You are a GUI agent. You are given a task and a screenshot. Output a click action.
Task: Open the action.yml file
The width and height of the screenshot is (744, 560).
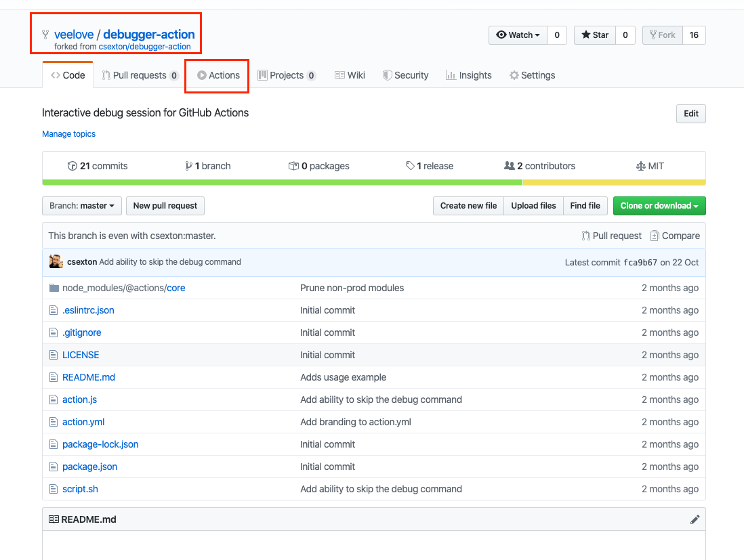coord(83,422)
